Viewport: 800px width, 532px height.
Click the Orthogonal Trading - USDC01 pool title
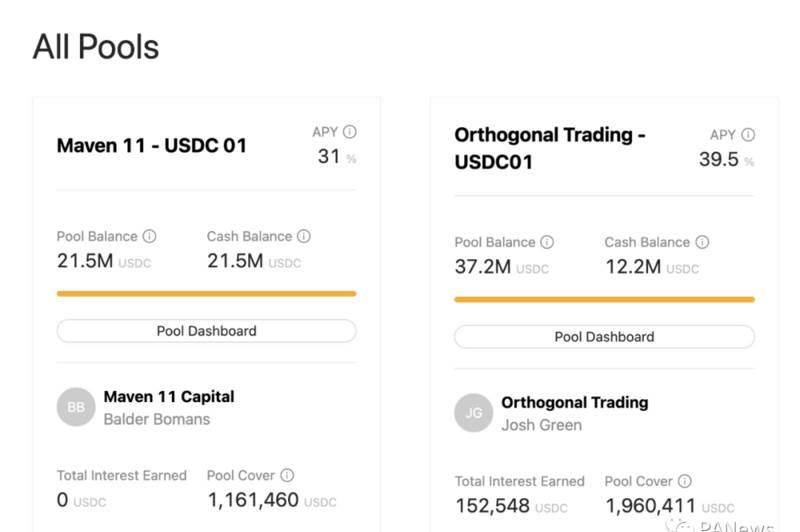(549, 147)
